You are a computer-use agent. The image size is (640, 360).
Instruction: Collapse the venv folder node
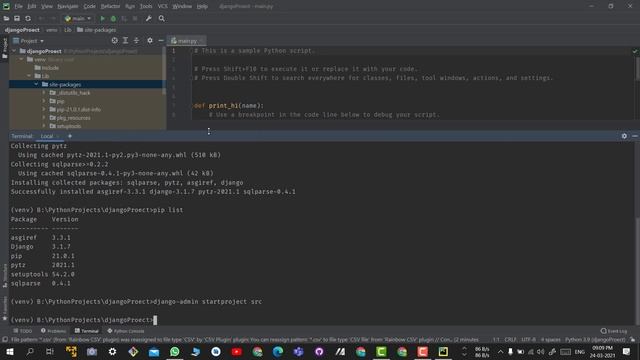click(21, 59)
